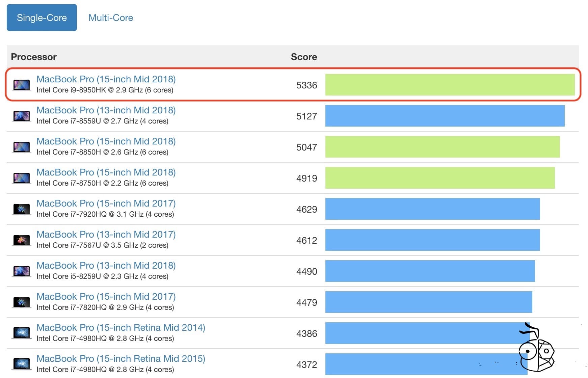Click the Score column header
Image resolution: width=588 pixels, height=378 pixels.
point(303,57)
